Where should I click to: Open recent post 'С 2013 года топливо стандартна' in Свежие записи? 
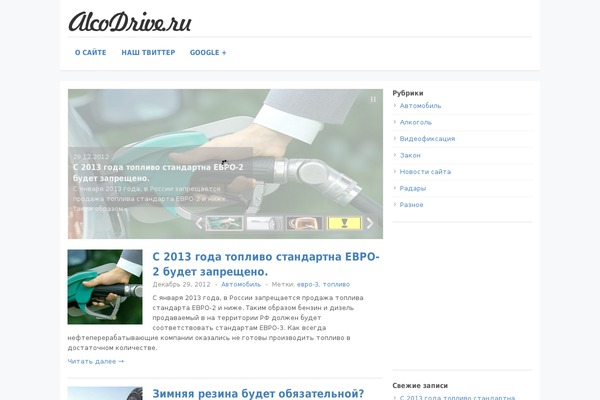pyautogui.click(x=457, y=398)
